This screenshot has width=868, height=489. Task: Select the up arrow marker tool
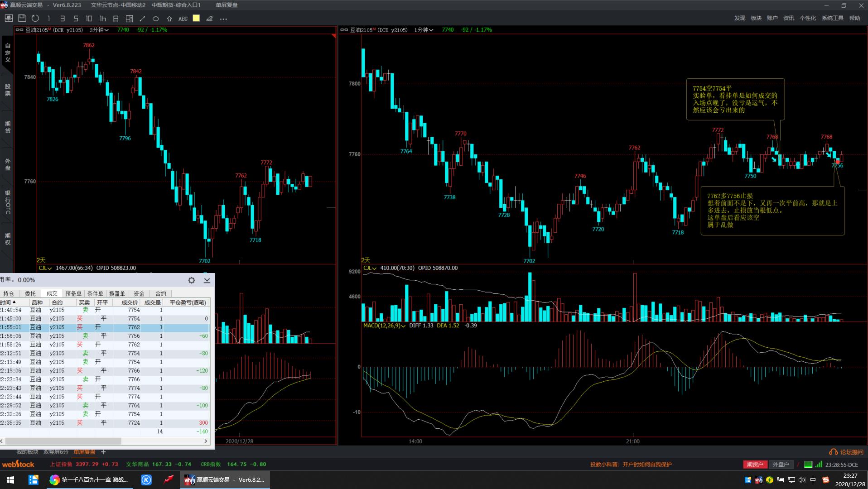(169, 19)
